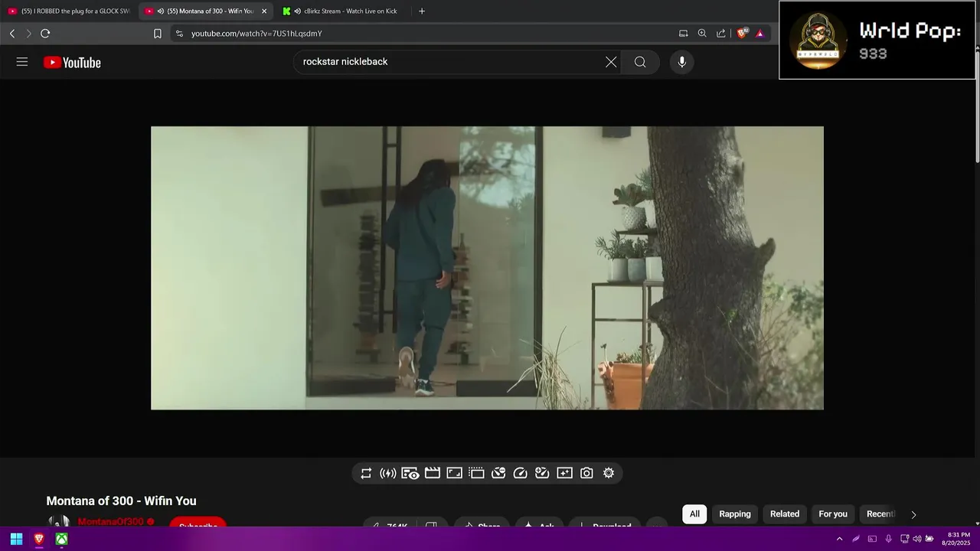Open Brave Rewards triangle icon
The image size is (980, 551).
click(759, 34)
